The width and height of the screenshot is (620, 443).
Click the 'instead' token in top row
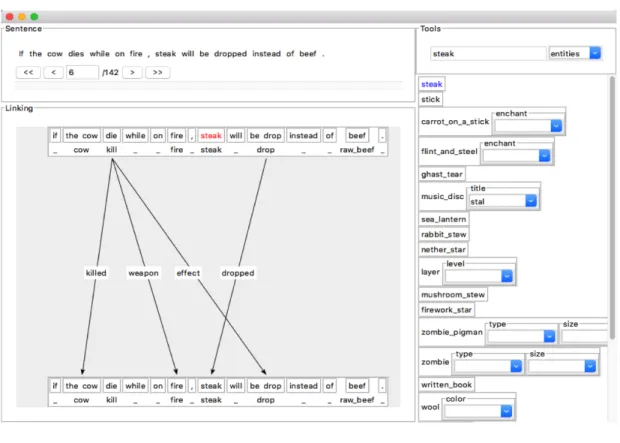click(303, 136)
